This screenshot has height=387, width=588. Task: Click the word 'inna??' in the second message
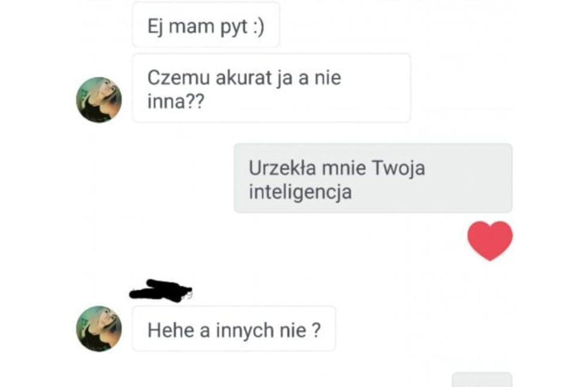(176, 101)
